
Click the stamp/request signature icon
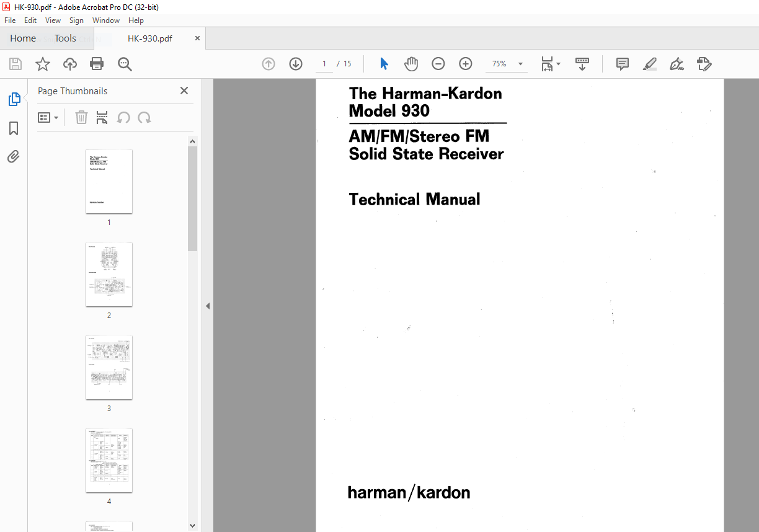tap(704, 64)
